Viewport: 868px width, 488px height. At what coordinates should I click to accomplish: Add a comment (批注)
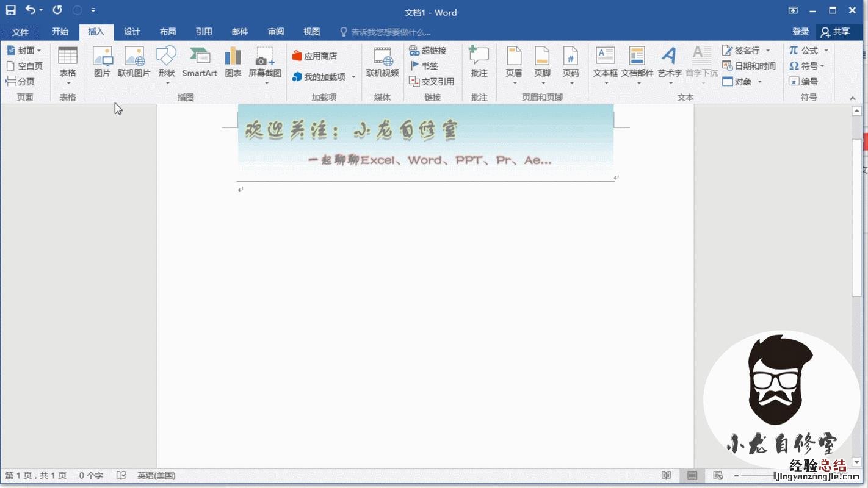click(479, 63)
